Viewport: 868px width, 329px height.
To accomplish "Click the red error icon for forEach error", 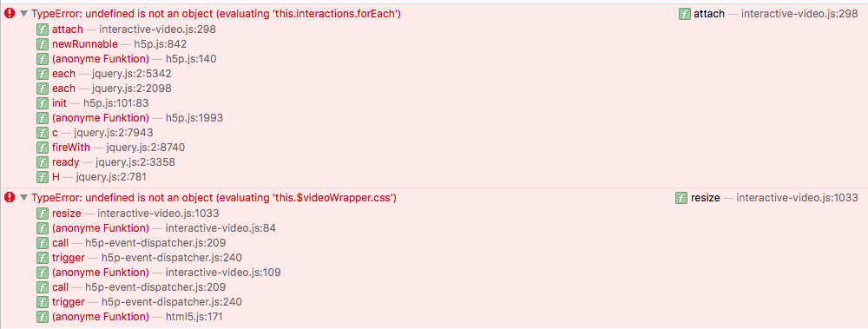I will [x=10, y=14].
